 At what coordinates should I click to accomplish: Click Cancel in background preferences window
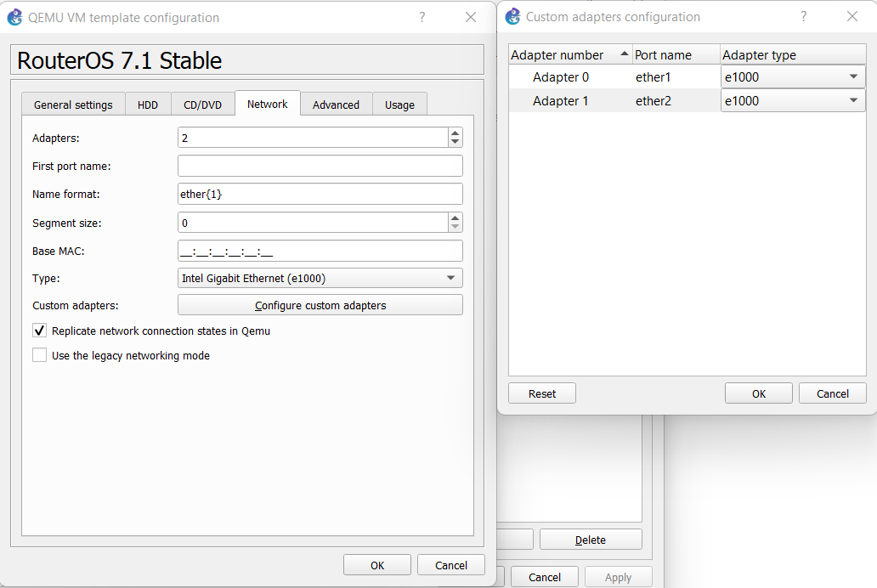(x=544, y=577)
